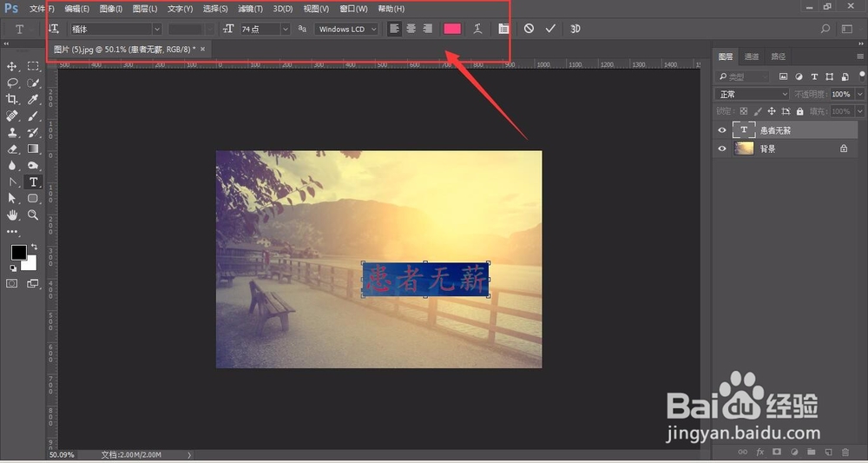Swap foreground and background colors
This screenshot has height=463, width=868.
click(35, 247)
